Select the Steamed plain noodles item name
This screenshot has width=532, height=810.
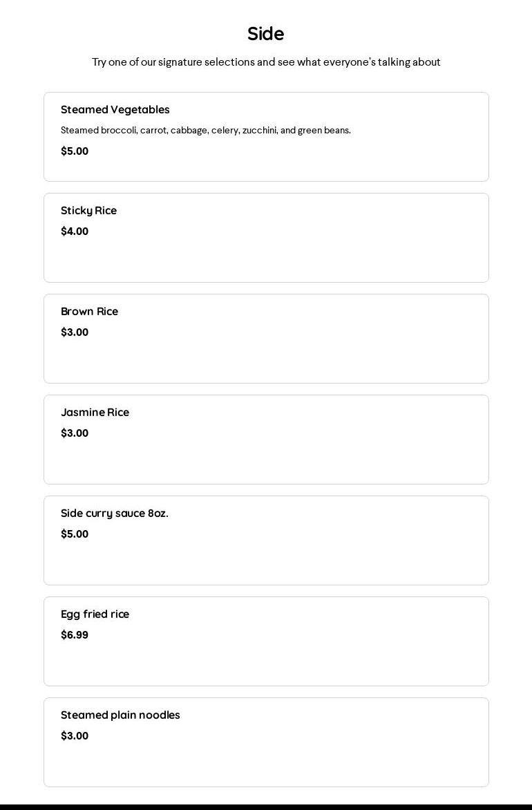pyautogui.click(x=120, y=715)
